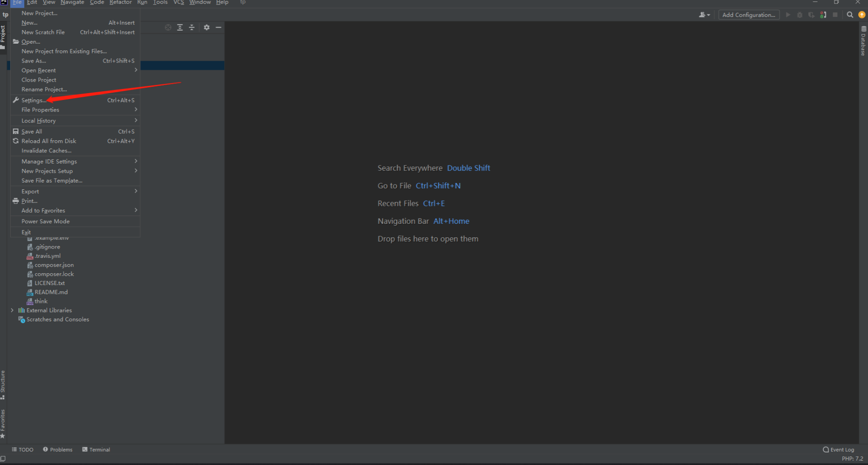Click the Search Everywhere magnifier icon
The image size is (868, 465).
(850, 15)
